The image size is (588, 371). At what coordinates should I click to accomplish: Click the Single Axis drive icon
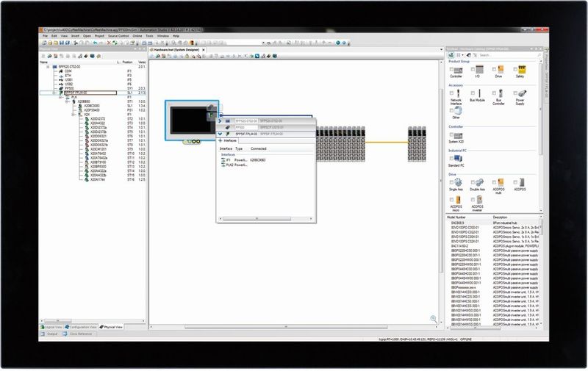(458, 183)
